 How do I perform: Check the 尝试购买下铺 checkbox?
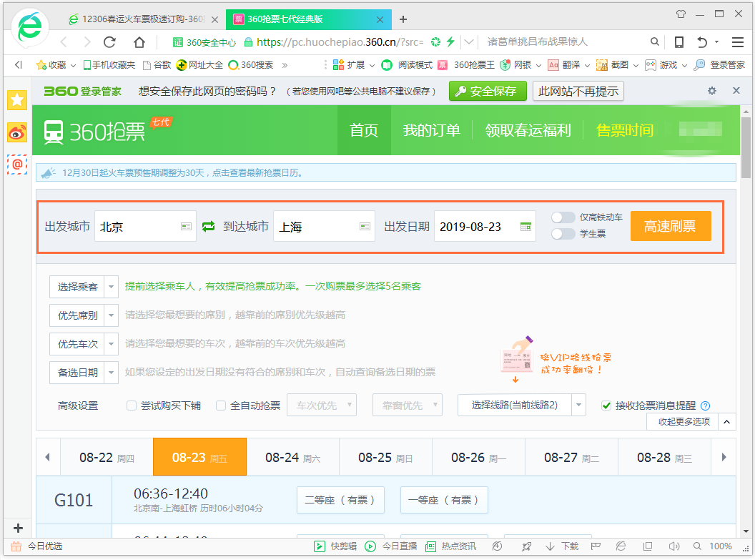point(132,406)
